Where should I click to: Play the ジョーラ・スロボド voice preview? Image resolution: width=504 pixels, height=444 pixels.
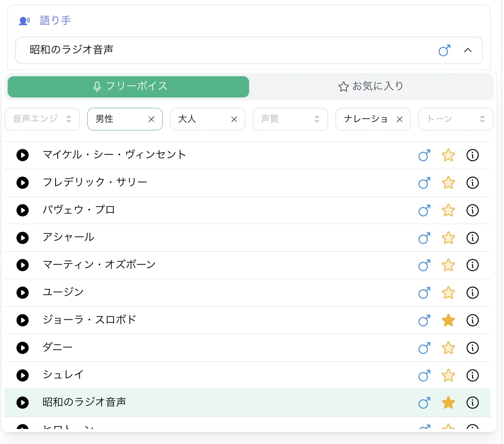(23, 320)
